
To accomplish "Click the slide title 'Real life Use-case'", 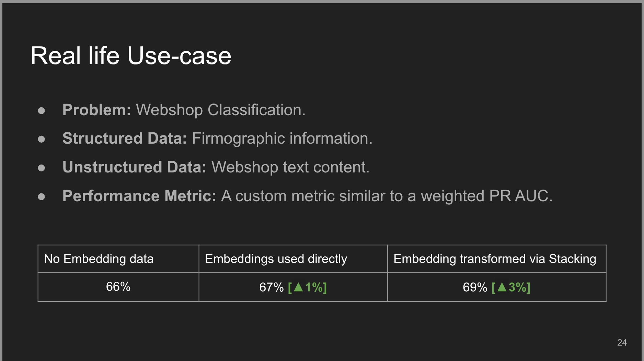I will pyautogui.click(x=131, y=56).
